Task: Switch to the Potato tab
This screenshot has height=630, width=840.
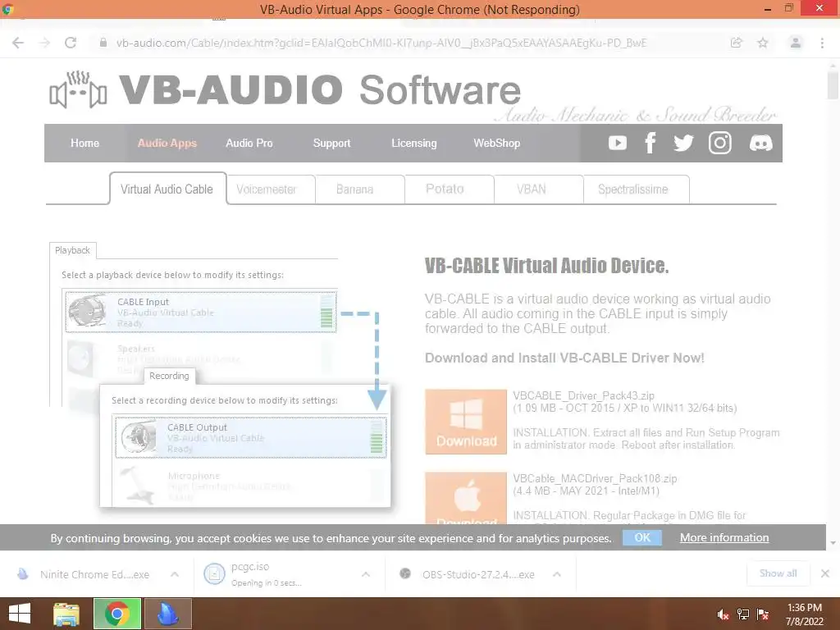Action: [x=449, y=189]
